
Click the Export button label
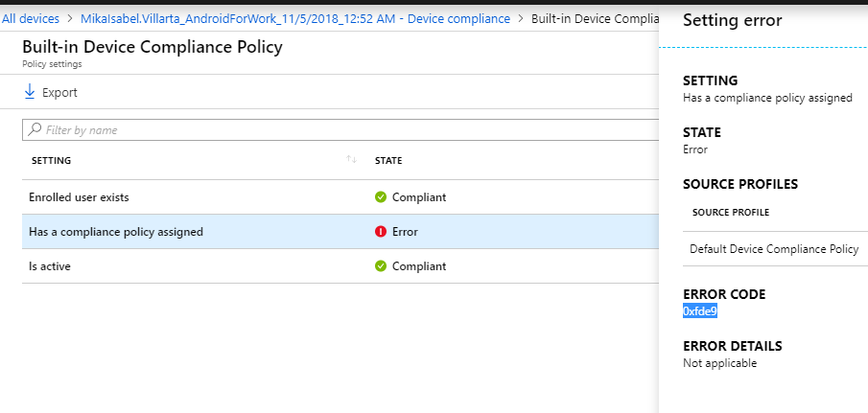pos(59,93)
